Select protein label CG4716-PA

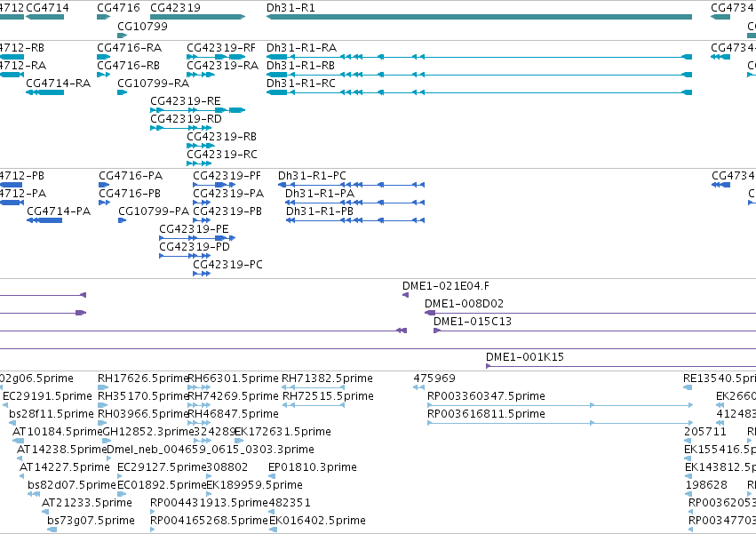(131, 176)
